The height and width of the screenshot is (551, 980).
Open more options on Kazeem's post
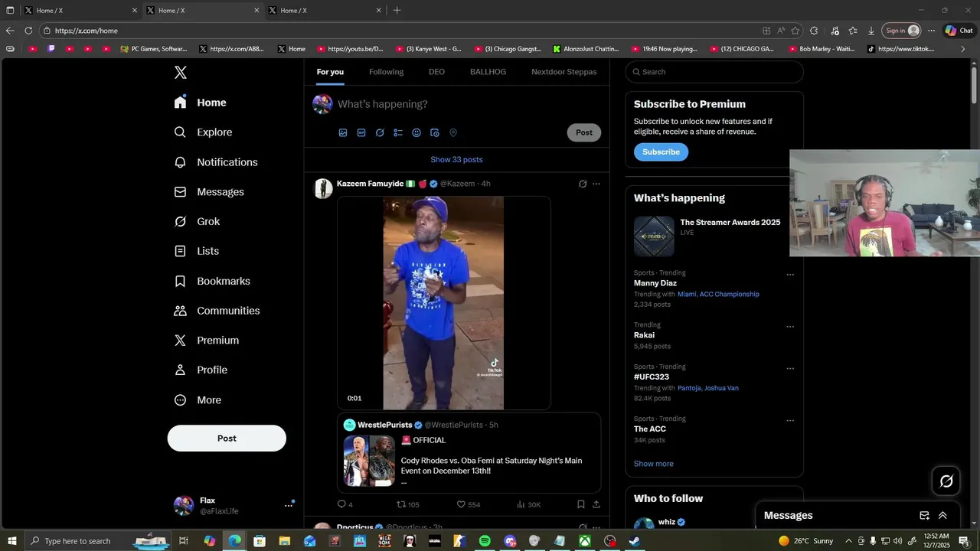(596, 184)
